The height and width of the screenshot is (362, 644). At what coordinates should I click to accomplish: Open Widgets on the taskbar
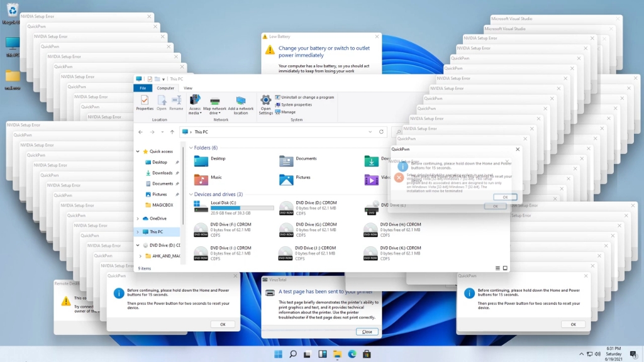point(323,354)
